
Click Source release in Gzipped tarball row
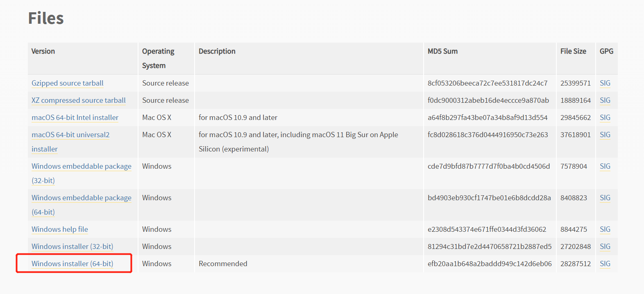[166, 83]
